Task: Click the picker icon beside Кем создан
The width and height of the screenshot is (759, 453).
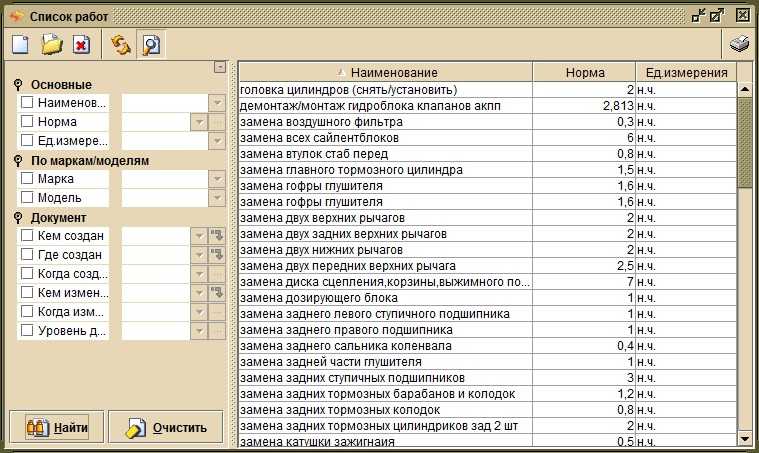Action: coord(217,236)
